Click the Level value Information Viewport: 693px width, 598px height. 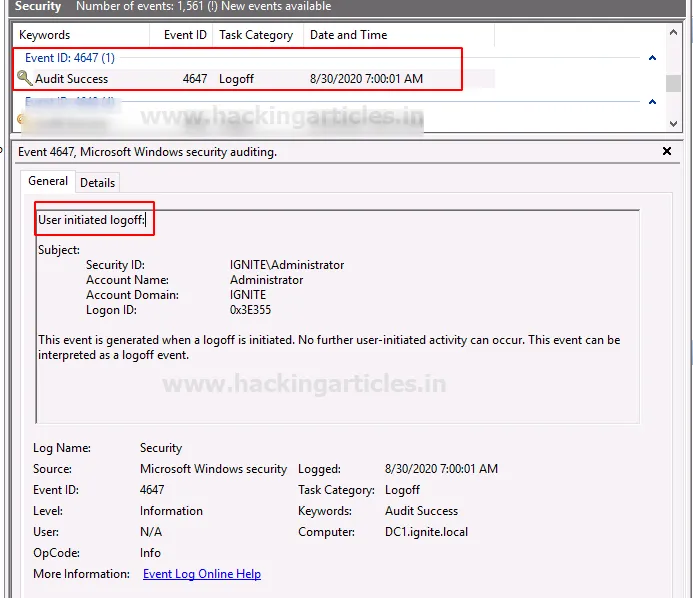pyautogui.click(x=171, y=510)
